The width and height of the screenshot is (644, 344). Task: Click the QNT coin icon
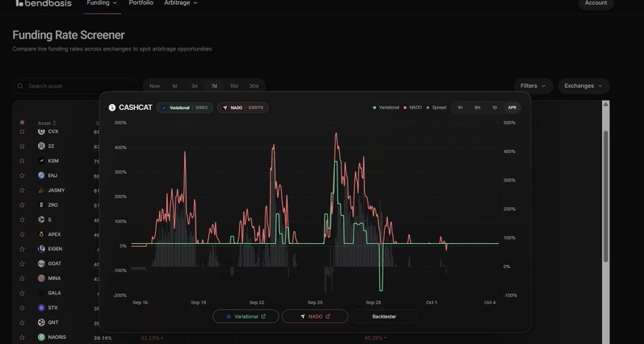41,323
